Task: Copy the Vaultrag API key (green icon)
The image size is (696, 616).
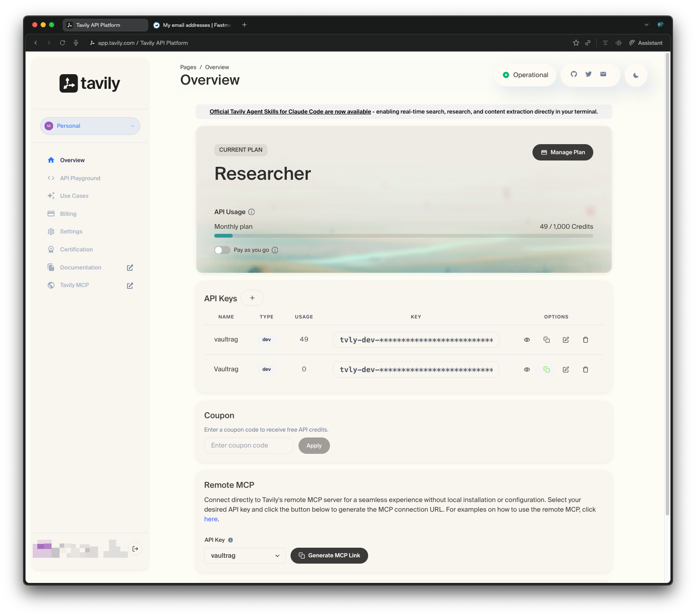Action: [546, 370]
